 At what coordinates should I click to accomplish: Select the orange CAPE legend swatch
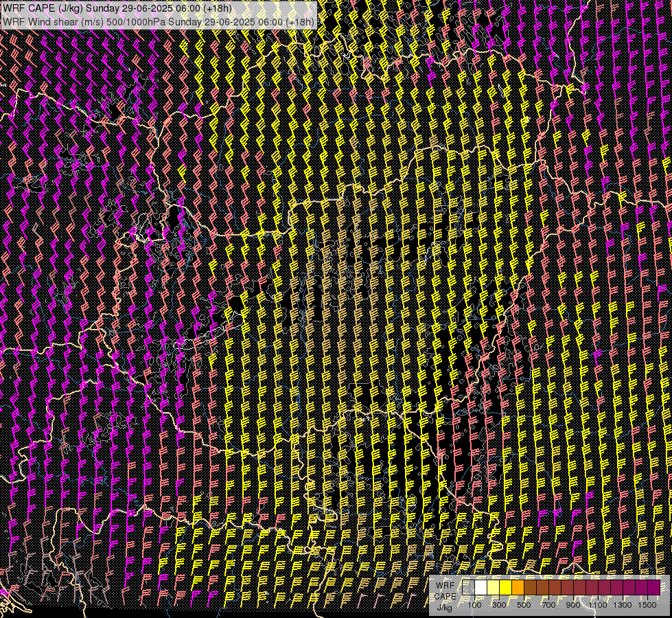click(x=518, y=588)
